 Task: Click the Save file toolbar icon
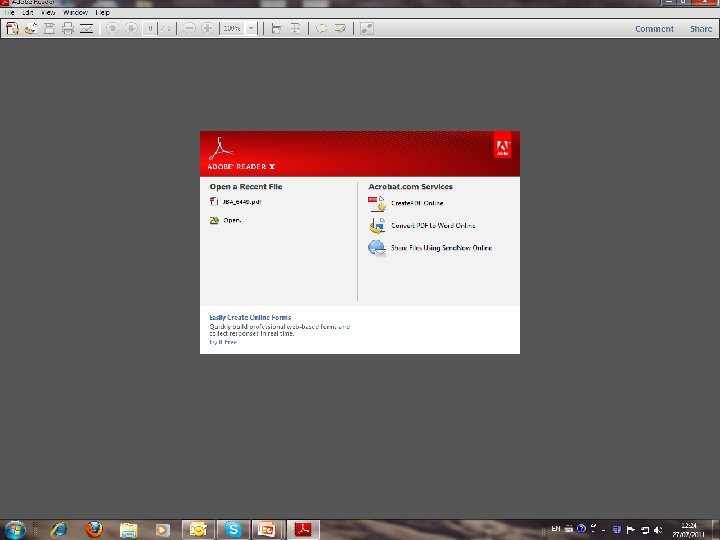[49, 28]
